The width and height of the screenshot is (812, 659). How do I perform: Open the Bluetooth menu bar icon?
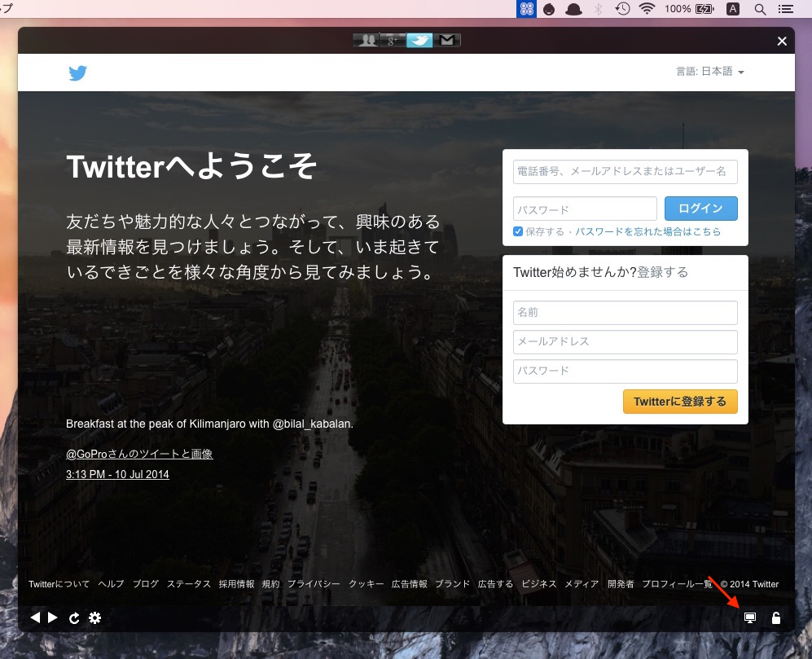[598, 9]
